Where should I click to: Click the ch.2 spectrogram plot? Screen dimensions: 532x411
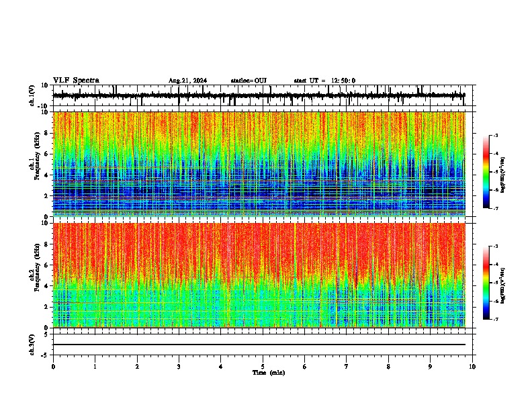pyautogui.click(x=259, y=275)
